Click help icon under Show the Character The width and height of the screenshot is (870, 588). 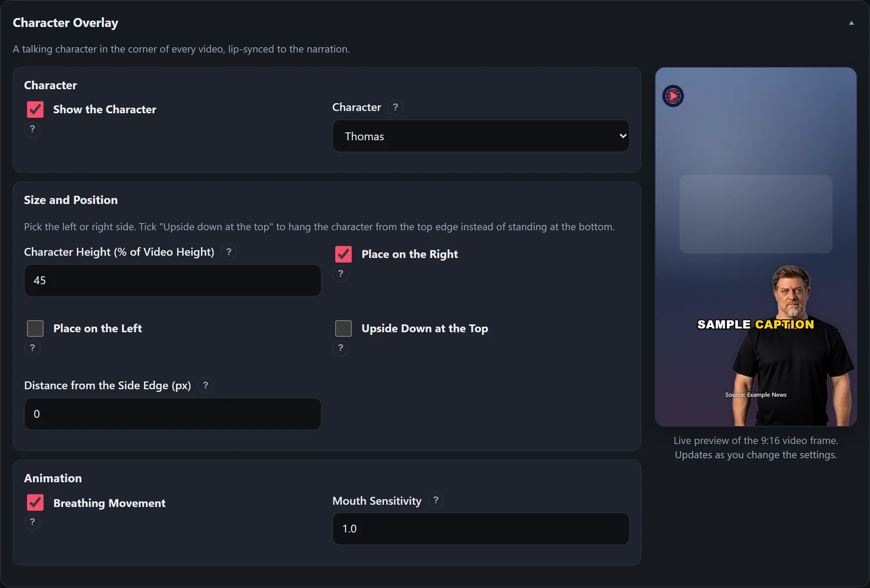point(32,129)
